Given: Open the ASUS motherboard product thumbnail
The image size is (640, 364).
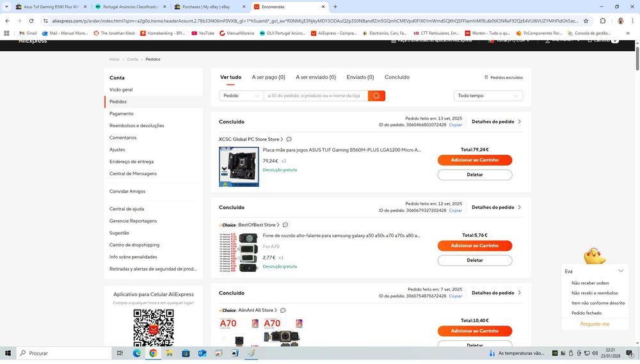Looking at the screenshot, I should pyautogui.click(x=239, y=166).
